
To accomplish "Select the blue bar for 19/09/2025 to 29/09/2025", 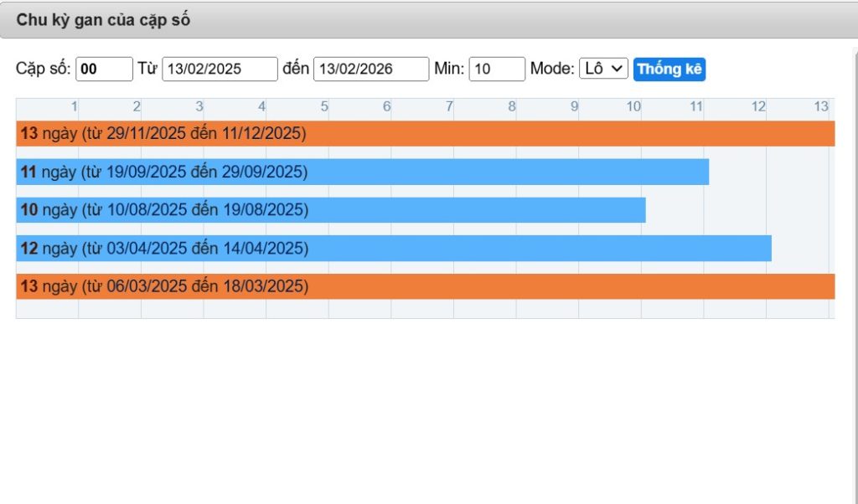I will [x=362, y=172].
